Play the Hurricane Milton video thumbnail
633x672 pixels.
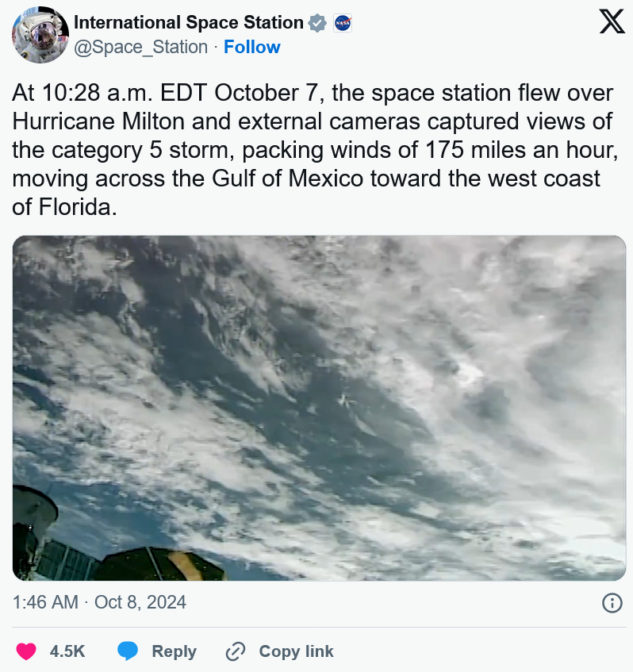click(x=320, y=408)
